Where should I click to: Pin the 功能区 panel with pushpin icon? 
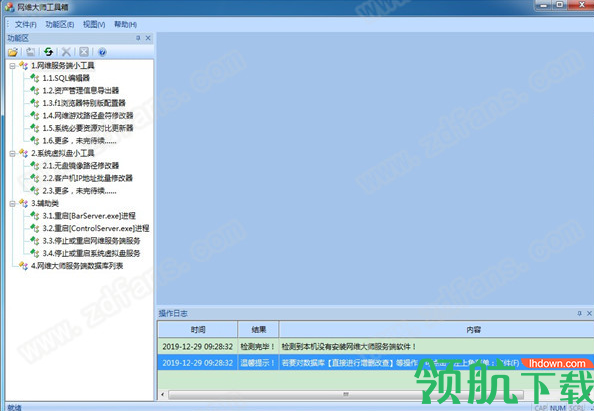(x=138, y=38)
